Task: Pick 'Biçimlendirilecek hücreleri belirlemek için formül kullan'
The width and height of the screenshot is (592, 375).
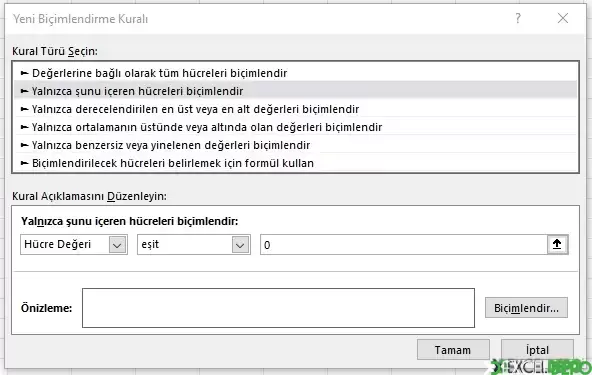Action: [x=296, y=163]
